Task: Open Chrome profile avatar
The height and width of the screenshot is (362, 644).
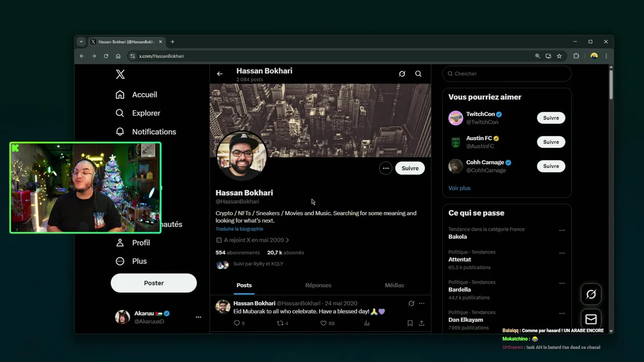Action: tap(594, 56)
